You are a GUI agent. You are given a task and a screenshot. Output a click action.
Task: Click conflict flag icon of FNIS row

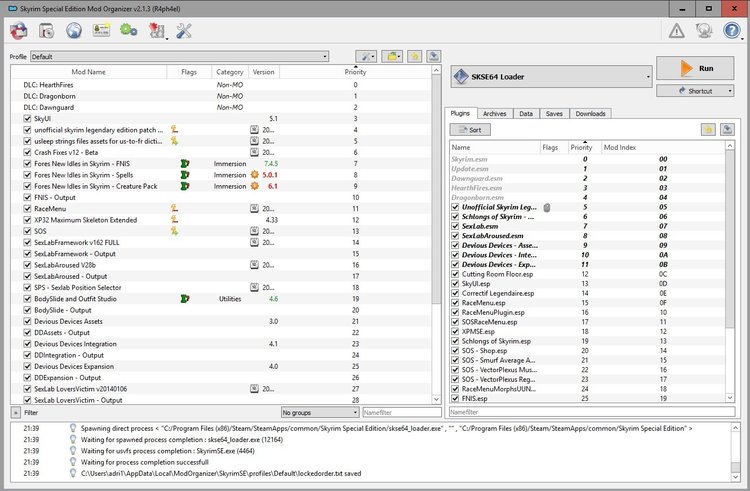pyautogui.click(x=185, y=164)
